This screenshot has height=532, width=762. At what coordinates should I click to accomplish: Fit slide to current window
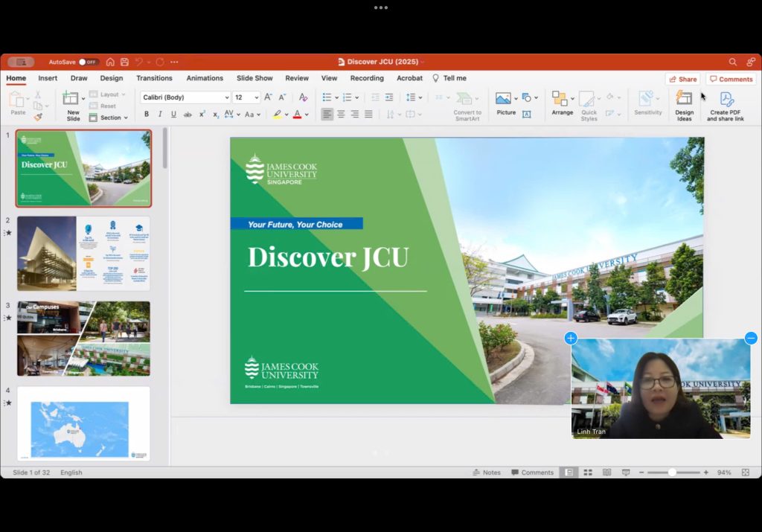[x=746, y=472]
